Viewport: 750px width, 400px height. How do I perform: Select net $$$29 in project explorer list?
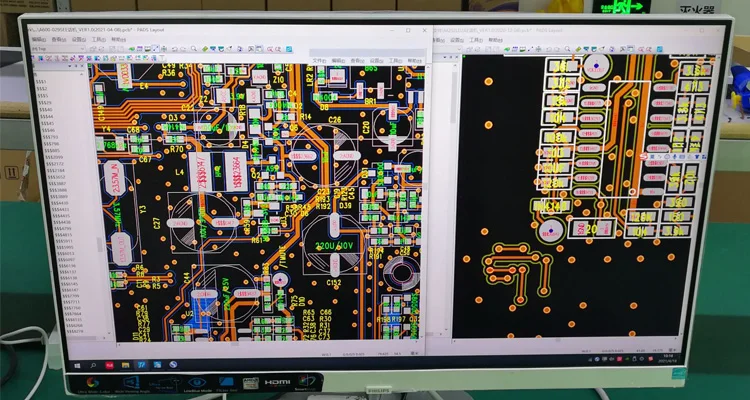(x=44, y=102)
